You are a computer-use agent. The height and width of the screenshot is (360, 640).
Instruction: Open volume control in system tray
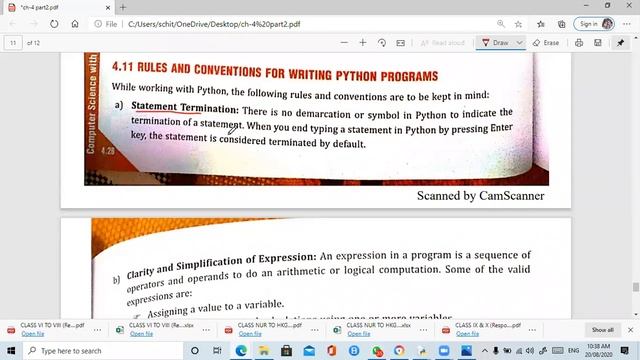pos(530,351)
